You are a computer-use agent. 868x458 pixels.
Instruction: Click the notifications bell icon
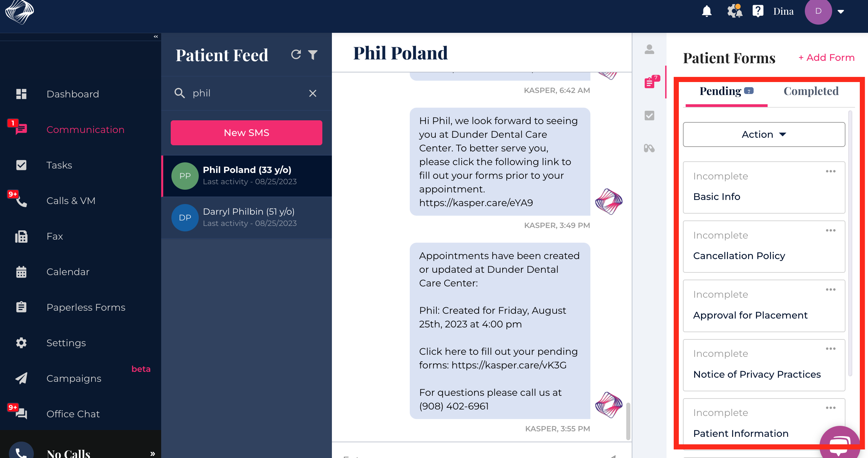coord(706,11)
